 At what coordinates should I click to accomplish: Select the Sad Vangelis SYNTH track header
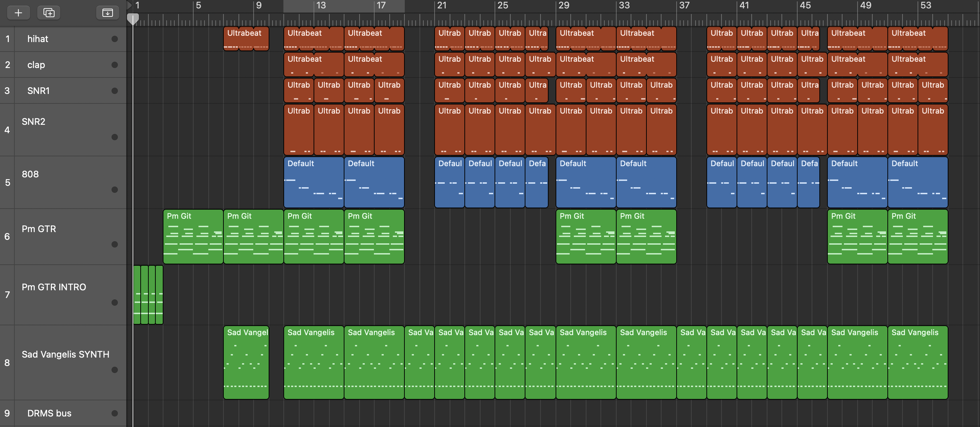[65, 354]
